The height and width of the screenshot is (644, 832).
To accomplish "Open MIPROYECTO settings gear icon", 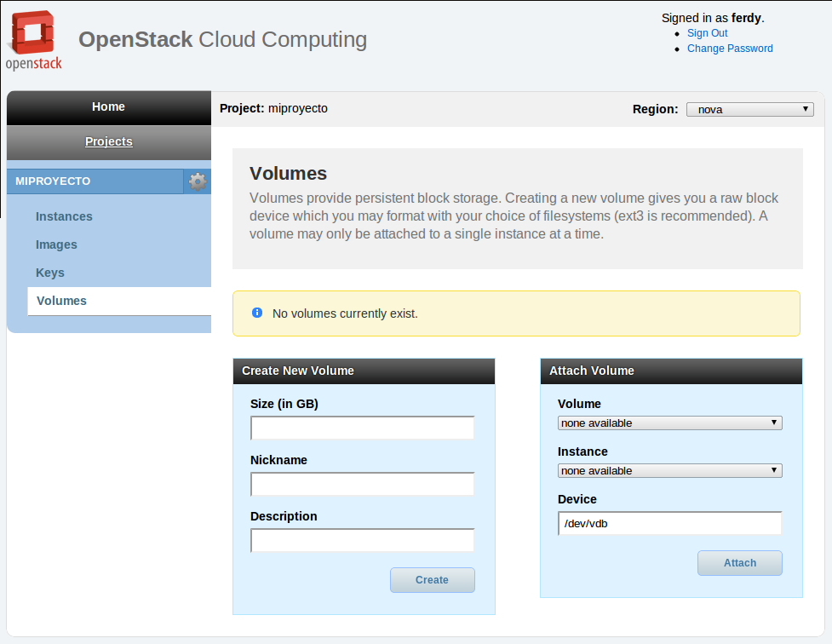I will pos(198,181).
